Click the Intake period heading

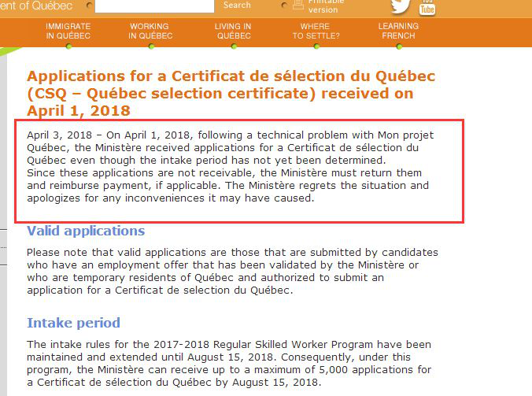74,323
